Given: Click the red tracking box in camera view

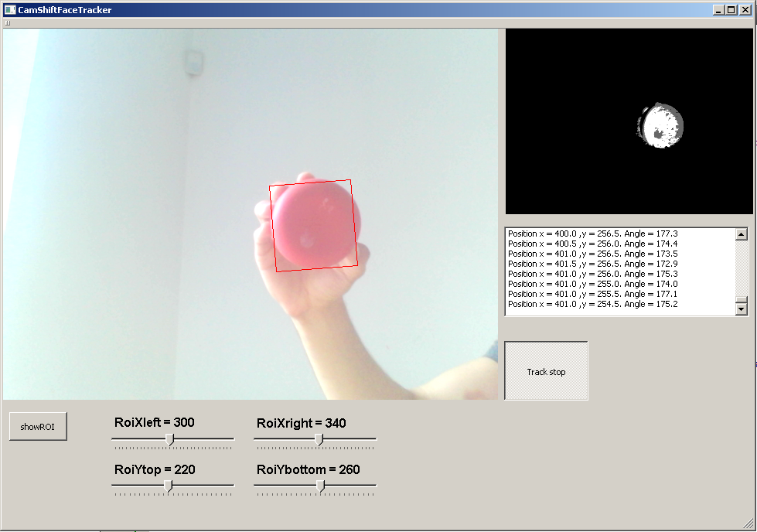Looking at the screenshot, I should [314, 226].
